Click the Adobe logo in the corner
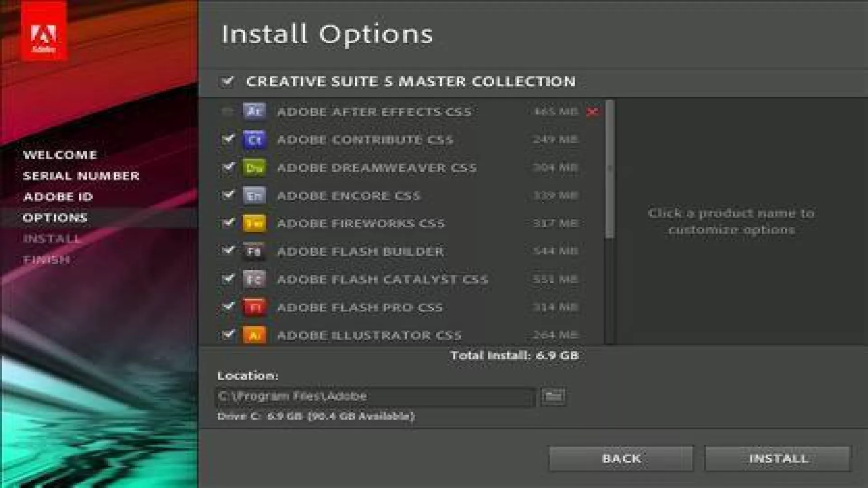The height and width of the screenshot is (488, 868). (x=44, y=32)
